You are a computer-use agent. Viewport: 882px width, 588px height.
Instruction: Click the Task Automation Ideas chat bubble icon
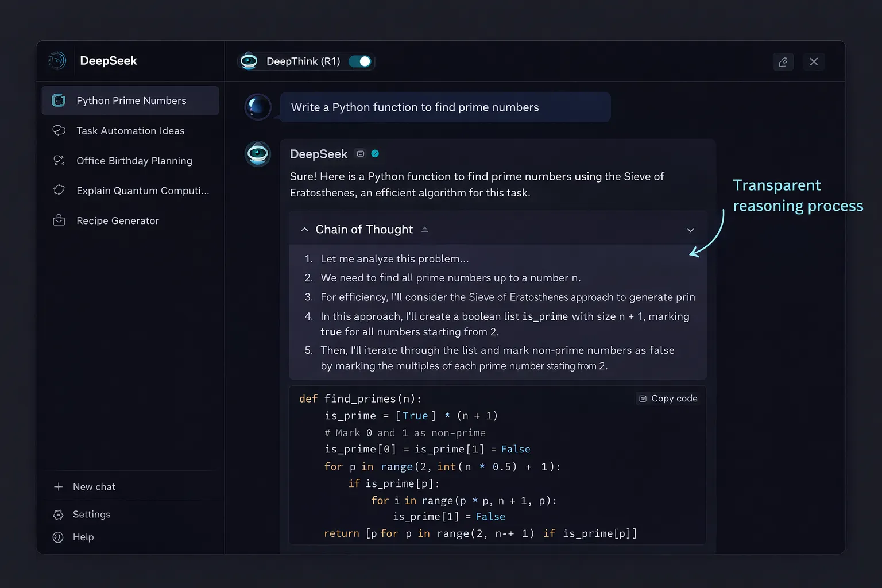coord(59,130)
